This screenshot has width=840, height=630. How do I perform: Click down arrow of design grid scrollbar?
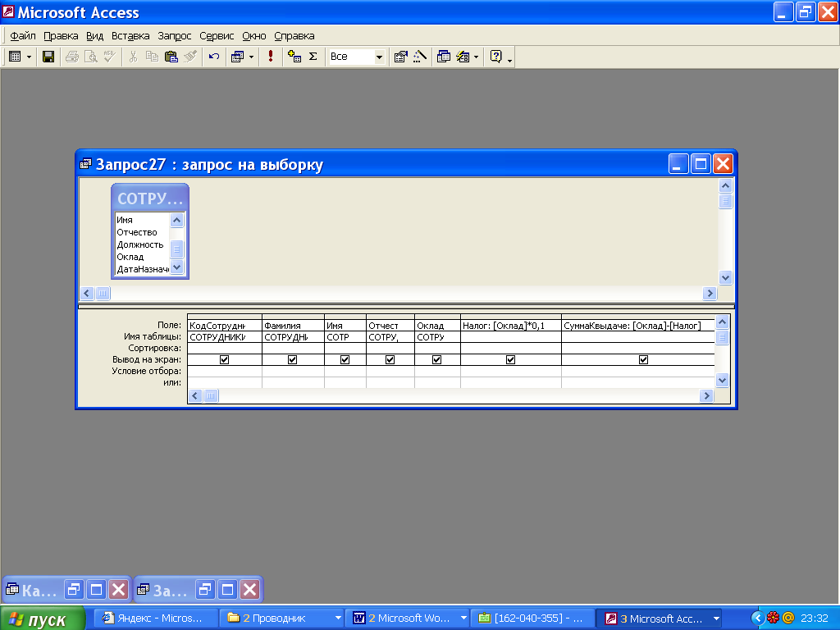(722, 380)
